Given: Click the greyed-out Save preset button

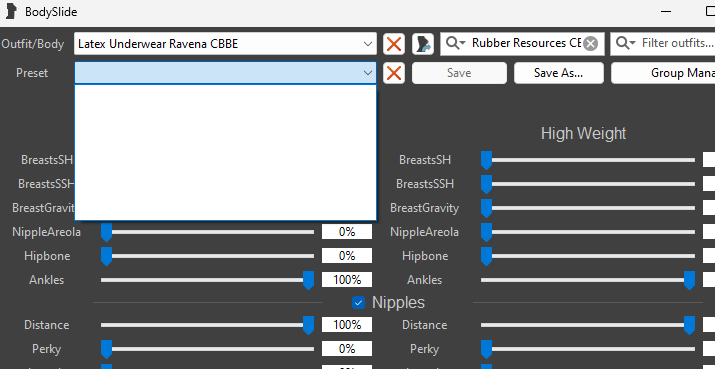Looking at the screenshot, I should [x=459, y=73].
